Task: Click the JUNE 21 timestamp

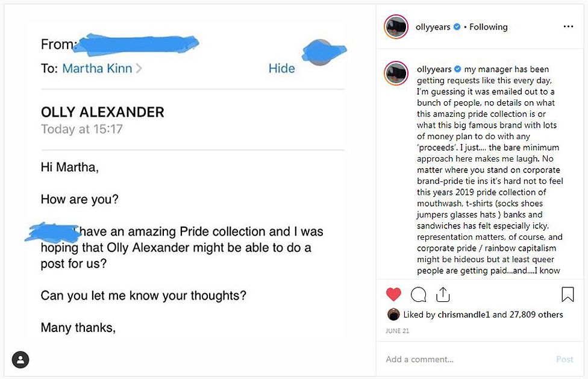Action: 396,330
